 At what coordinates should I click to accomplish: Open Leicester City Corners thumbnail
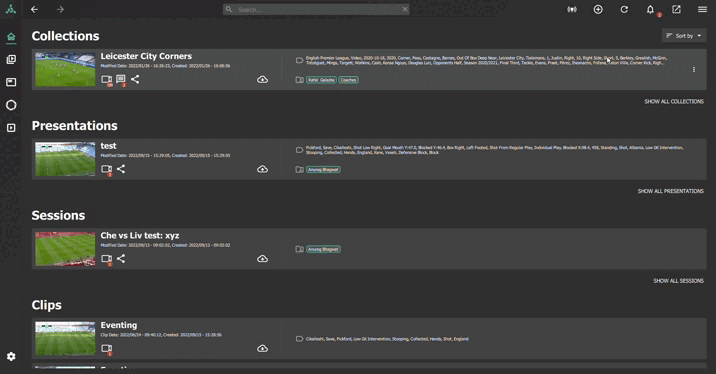[65, 69]
